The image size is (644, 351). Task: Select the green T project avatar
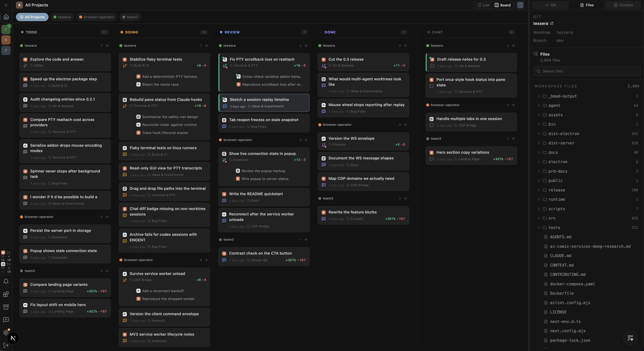coord(6,30)
